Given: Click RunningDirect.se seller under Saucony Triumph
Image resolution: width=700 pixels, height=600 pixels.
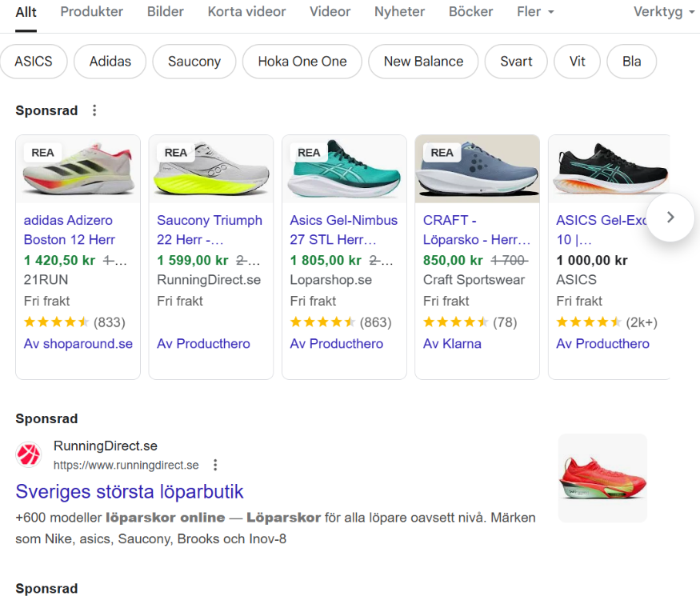Looking at the screenshot, I should (x=209, y=280).
